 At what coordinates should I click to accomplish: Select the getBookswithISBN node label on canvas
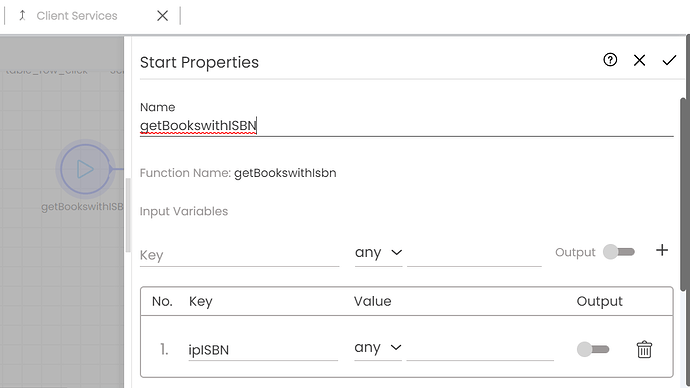coord(82,207)
